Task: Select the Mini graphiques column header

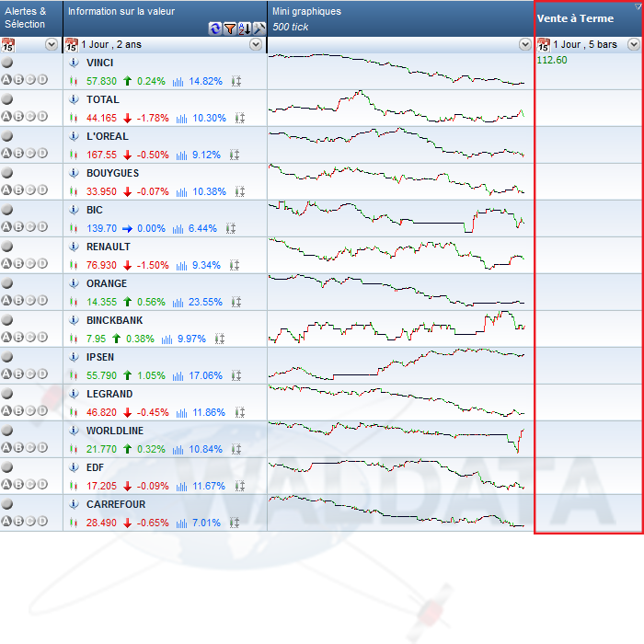Action: [x=400, y=18]
